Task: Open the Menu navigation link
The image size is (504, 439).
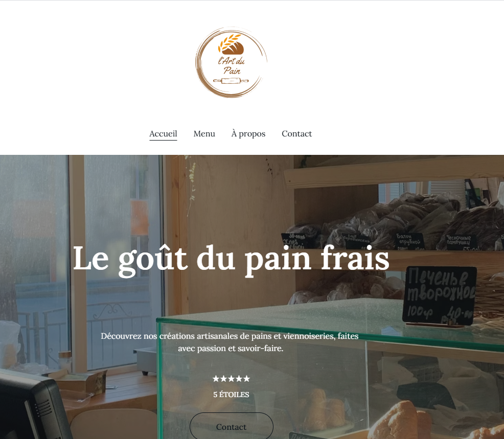Action: pos(204,134)
